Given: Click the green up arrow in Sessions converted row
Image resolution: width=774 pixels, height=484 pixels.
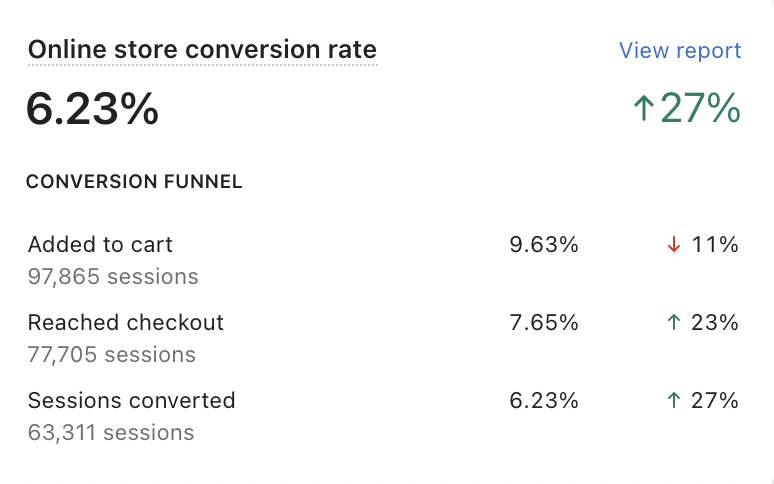Looking at the screenshot, I should tap(674, 401).
